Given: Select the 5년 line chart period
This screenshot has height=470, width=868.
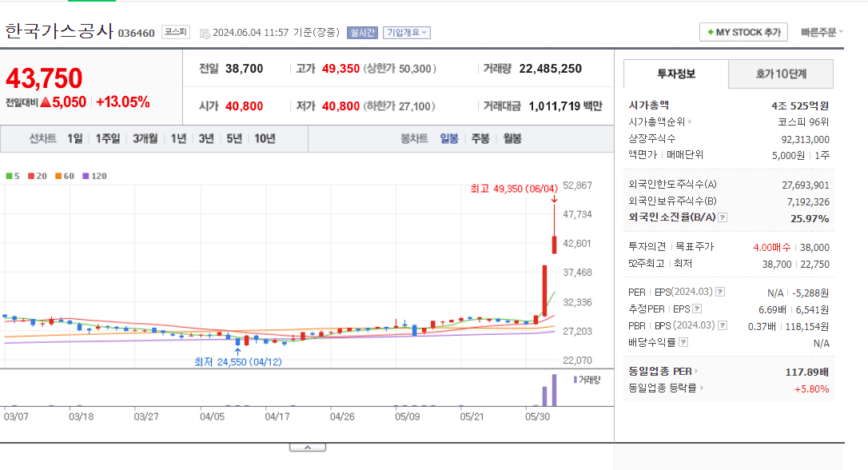Looking at the screenshot, I should click(234, 138).
